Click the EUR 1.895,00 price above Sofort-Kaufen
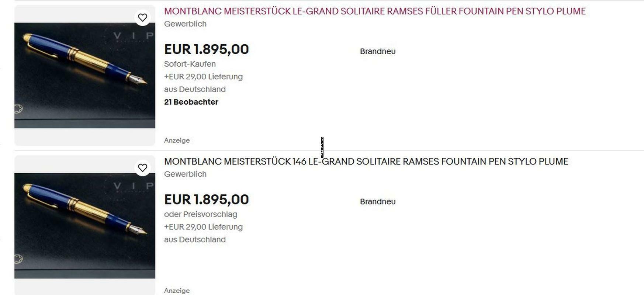Viewport: 644px width, 295px height. tap(206, 49)
